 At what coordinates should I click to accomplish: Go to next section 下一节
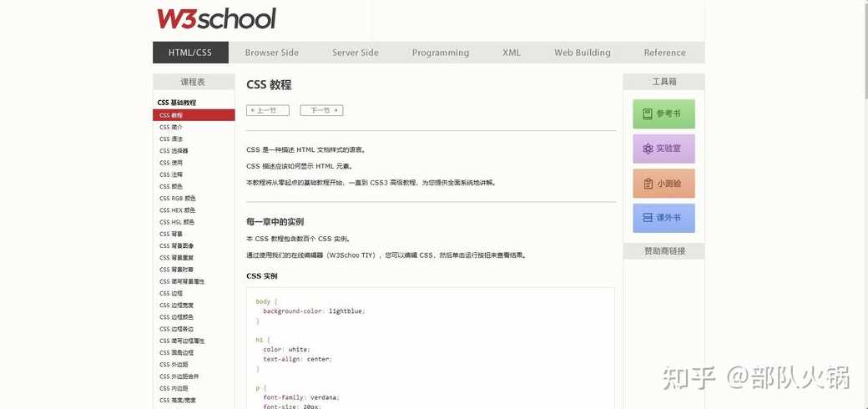321,110
